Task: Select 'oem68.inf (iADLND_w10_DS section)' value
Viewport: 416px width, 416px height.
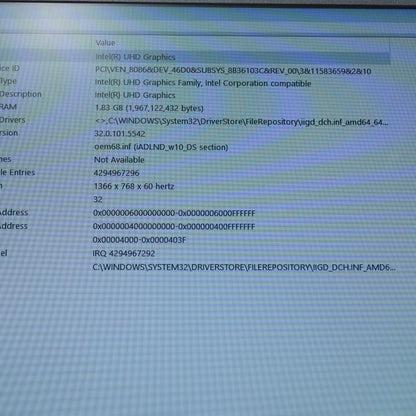Action: [161, 147]
